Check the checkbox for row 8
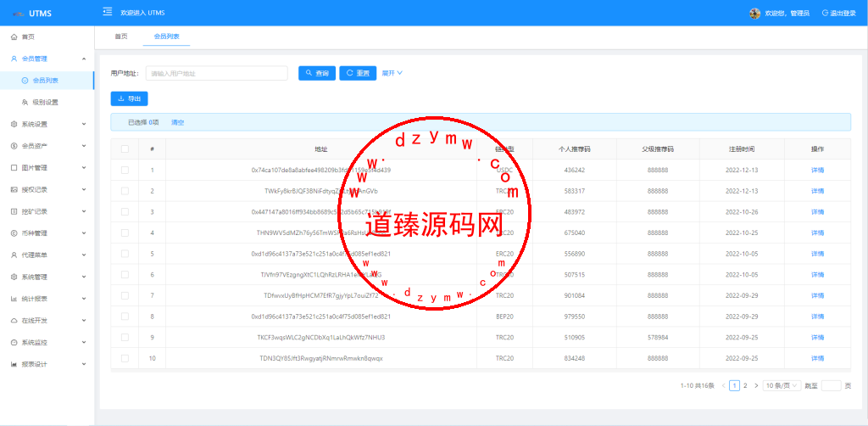This screenshot has width=868, height=426. (125, 317)
